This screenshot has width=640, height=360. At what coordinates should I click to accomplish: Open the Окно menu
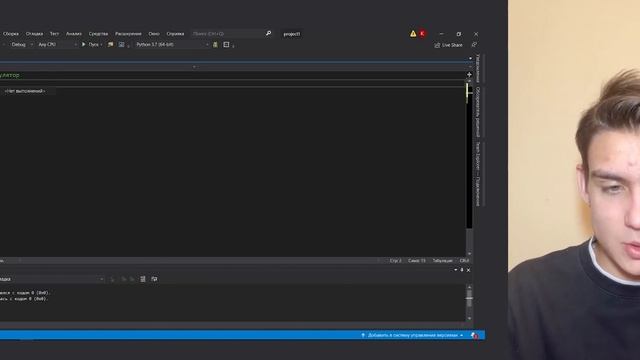[x=154, y=34]
